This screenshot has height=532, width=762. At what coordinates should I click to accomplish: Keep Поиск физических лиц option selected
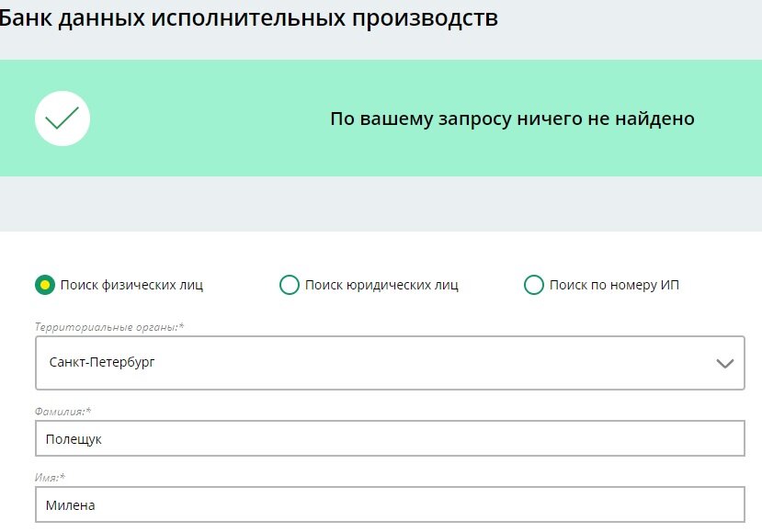(x=44, y=285)
